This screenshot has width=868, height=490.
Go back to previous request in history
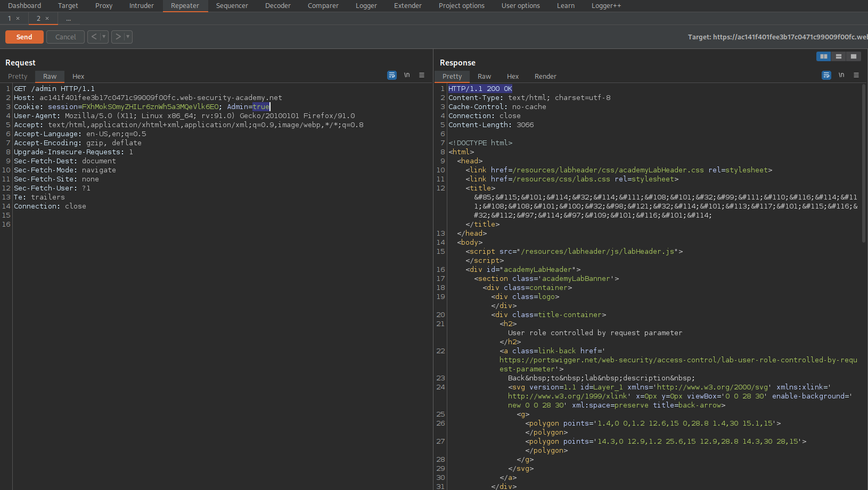click(94, 37)
